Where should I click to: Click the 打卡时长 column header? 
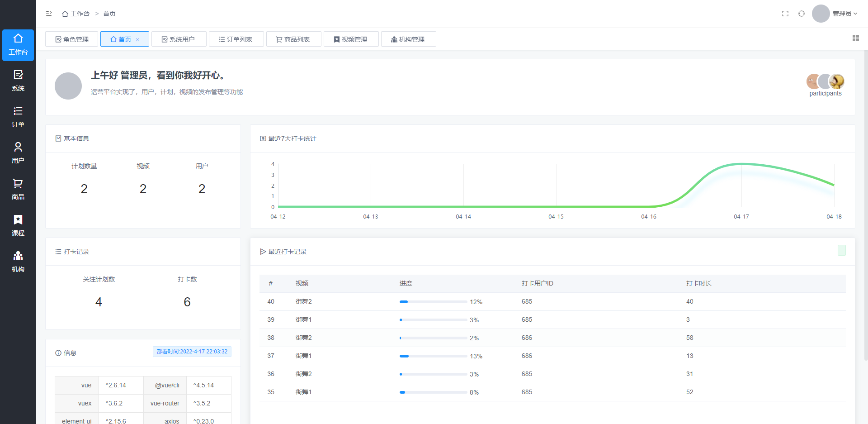tap(698, 283)
